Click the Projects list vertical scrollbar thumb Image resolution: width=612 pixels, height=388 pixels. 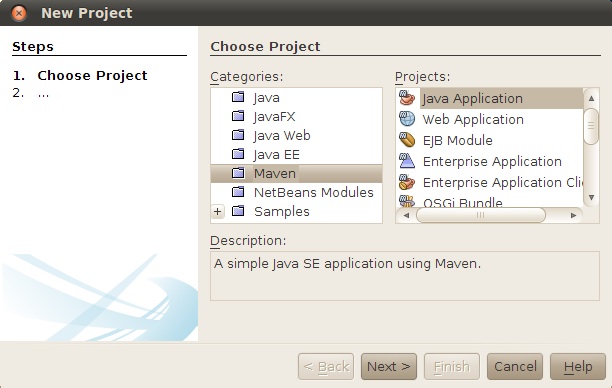pyautogui.click(x=591, y=126)
